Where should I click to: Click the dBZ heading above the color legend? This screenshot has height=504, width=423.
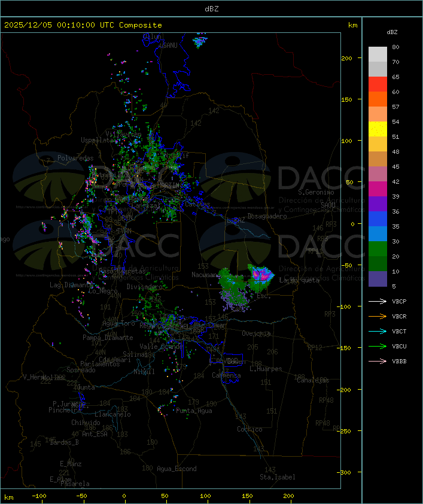(x=392, y=32)
